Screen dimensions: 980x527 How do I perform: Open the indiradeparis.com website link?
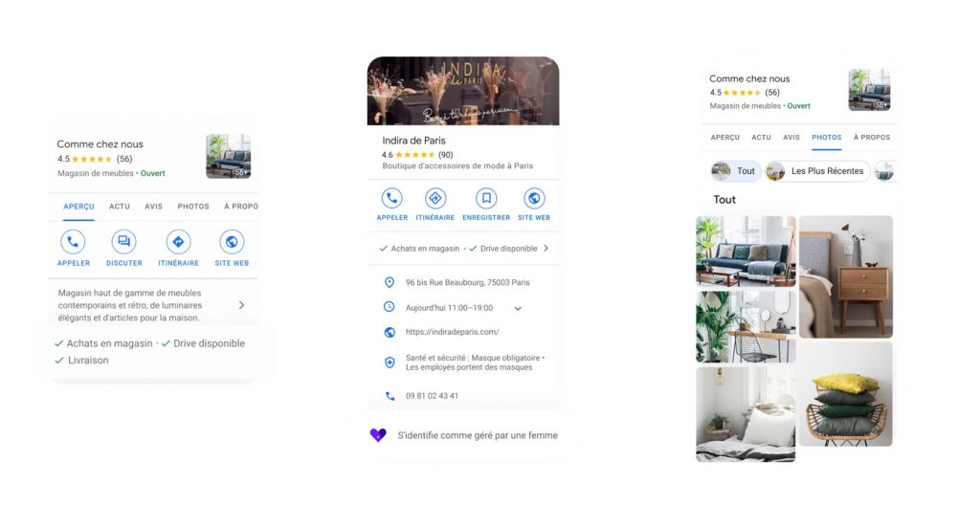pos(452,333)
